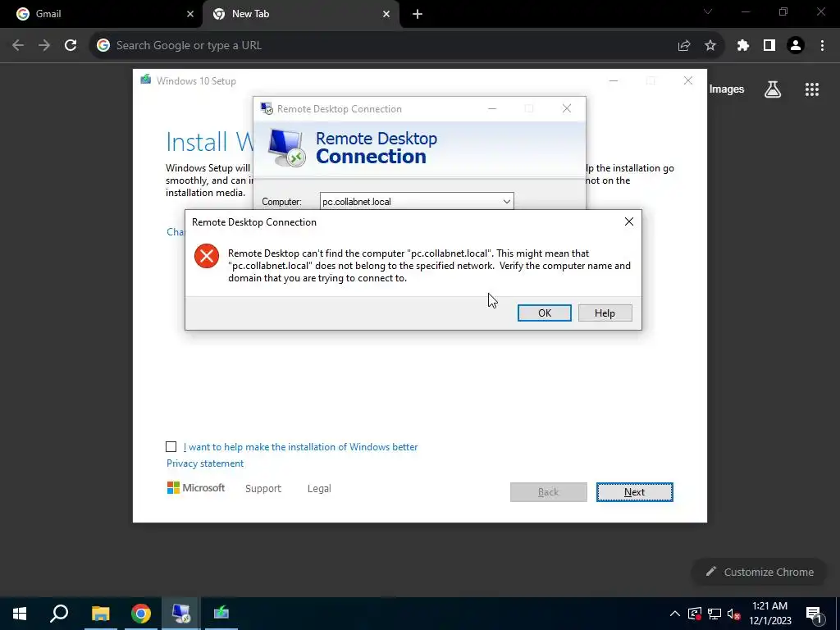Screen dimensions: 840x630
Task: Tick 'I want to help make installation better'
Action: coord(171,447)
